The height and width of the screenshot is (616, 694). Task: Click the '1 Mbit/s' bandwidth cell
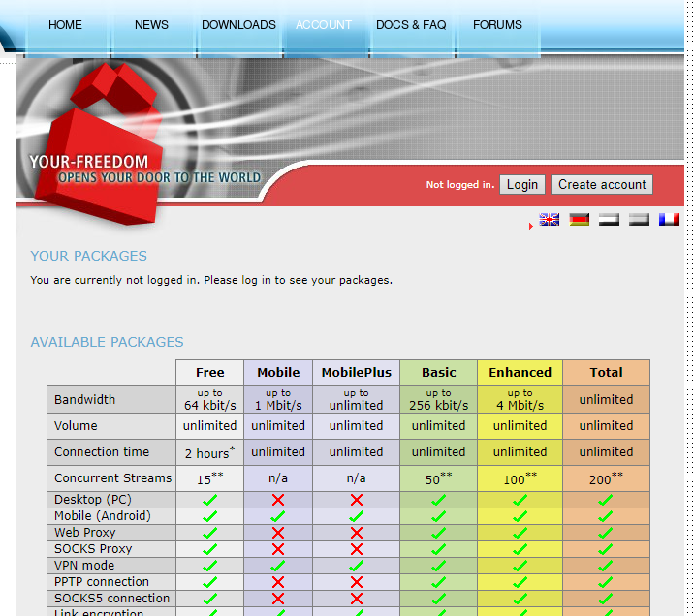pos(278,399)
